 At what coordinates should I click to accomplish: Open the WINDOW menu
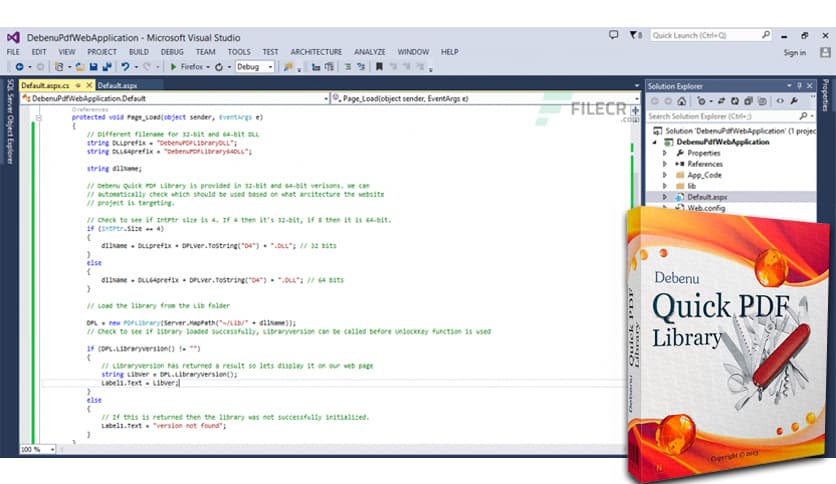(413, 52)
